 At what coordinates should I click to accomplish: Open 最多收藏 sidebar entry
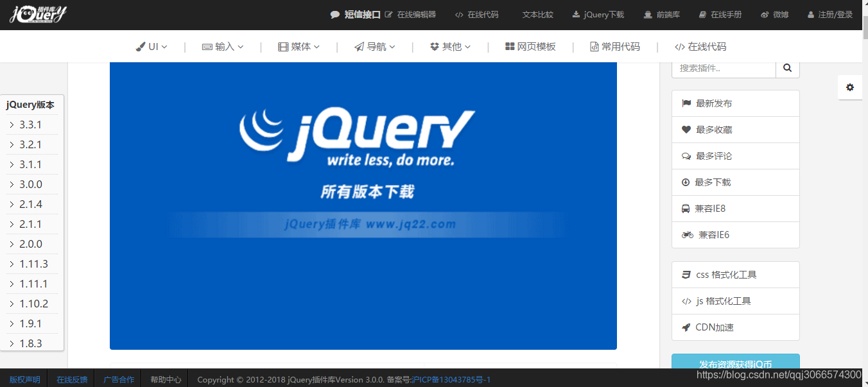pyautogui.click(x=736, y=130)
